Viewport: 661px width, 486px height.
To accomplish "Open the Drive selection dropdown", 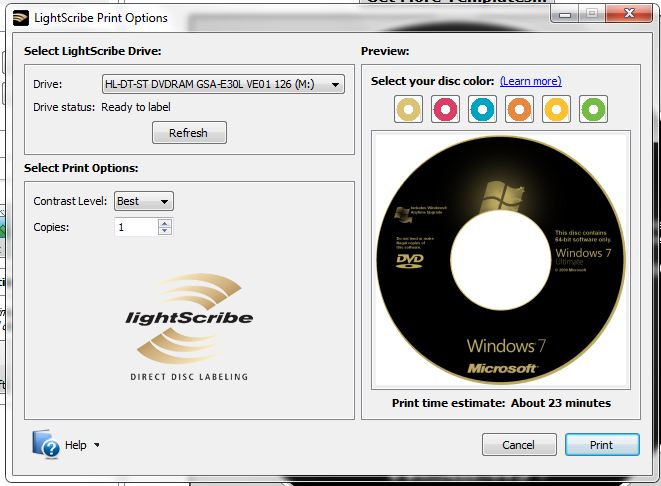I will click(x=223, y=84).
